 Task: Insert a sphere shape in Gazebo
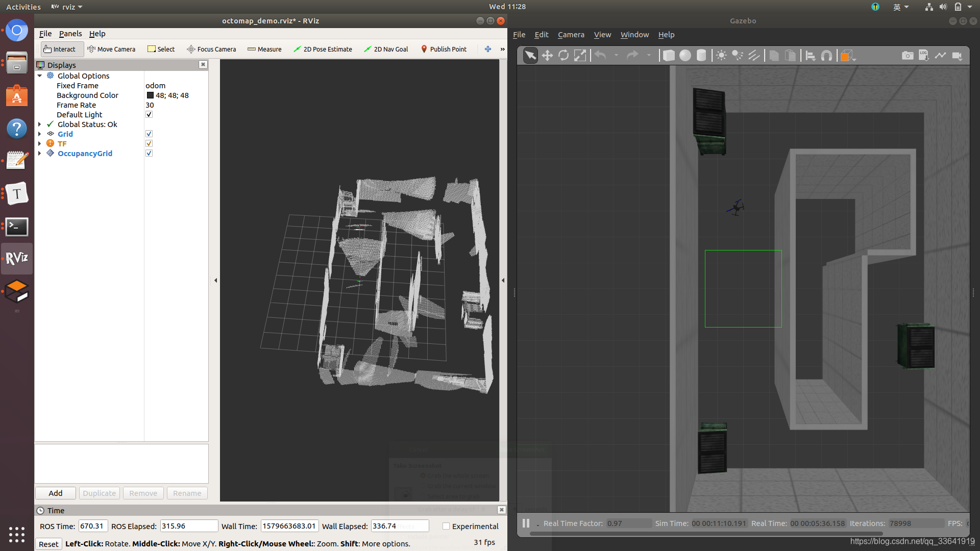(685, 56)
